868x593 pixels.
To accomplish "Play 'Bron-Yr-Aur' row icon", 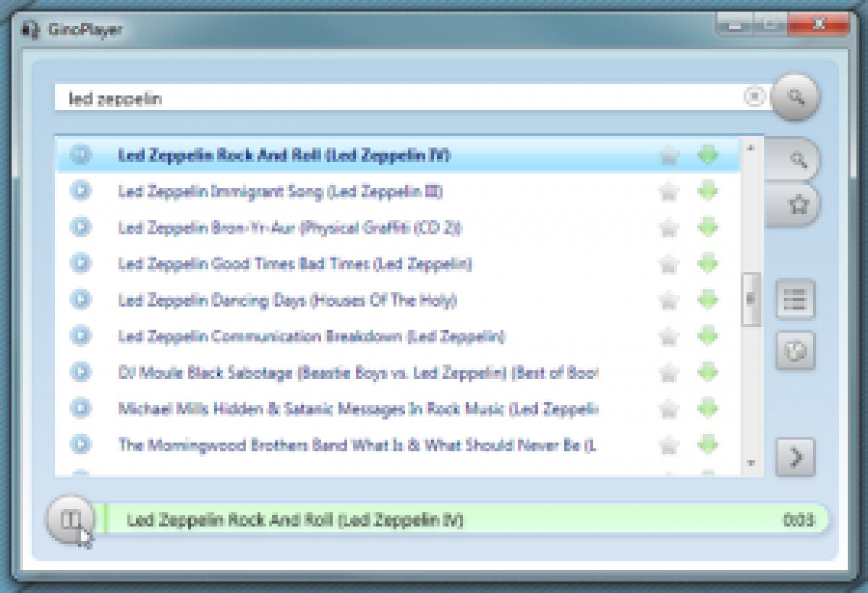I will [80, 227].
